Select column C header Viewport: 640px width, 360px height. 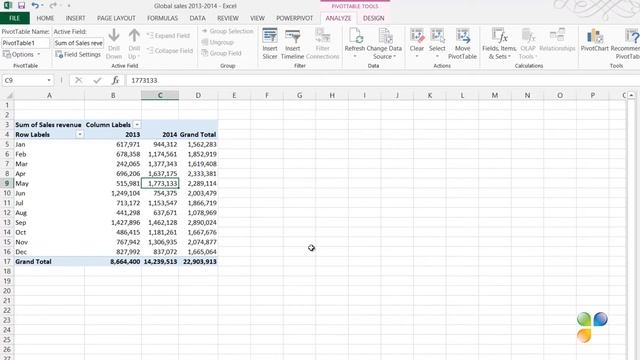pyautogui.click(x=160, y=96)
